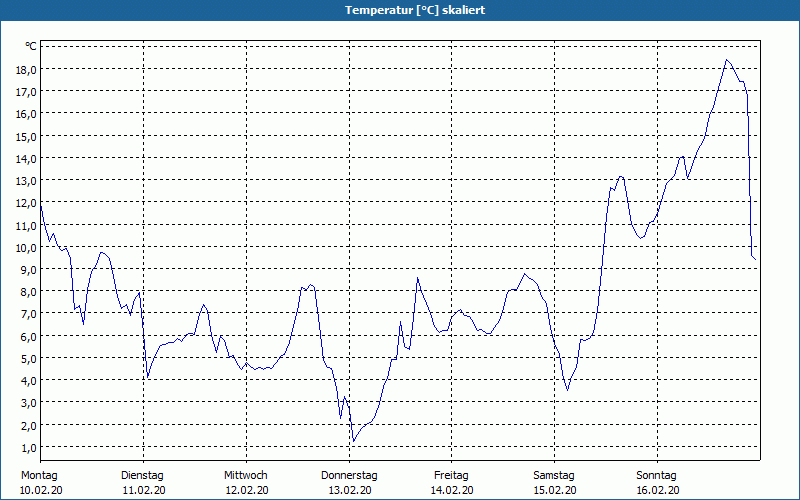Viewport: 800px width, 500px height.
Task: Select the Freitag day label
Action: click(x=452, y=475)
